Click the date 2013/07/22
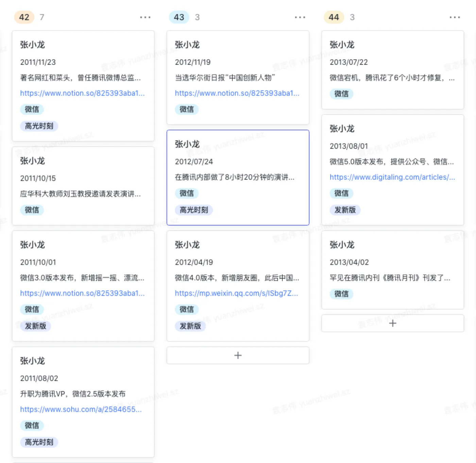This screenshot has width=476, height=463. click(348, 62)
